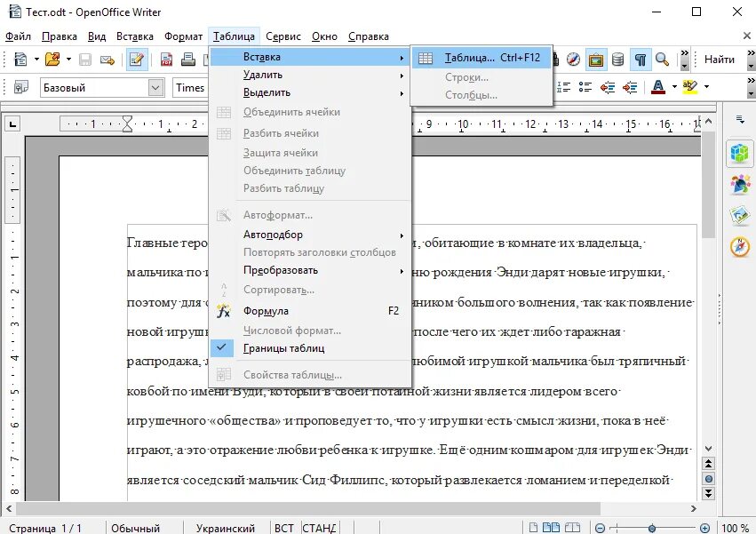756x534 pixels.
Task: Open the Удалить submenu item
Action: 310,75
